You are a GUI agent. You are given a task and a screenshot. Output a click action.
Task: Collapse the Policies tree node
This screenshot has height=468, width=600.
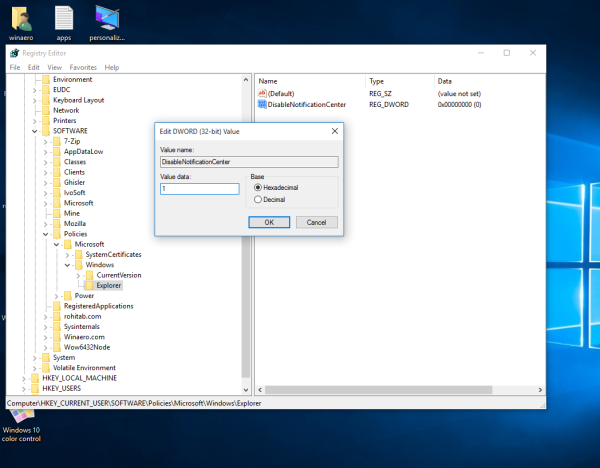(x=45, y=234)
